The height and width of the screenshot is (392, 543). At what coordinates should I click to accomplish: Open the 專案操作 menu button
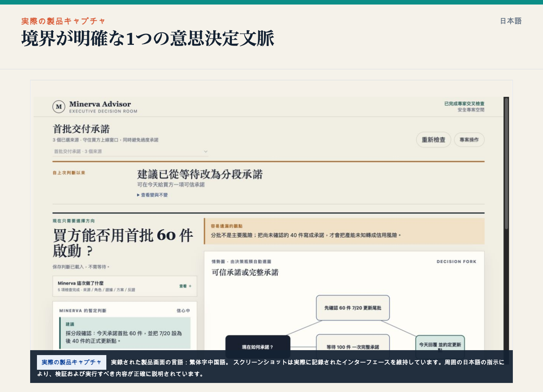469,140
